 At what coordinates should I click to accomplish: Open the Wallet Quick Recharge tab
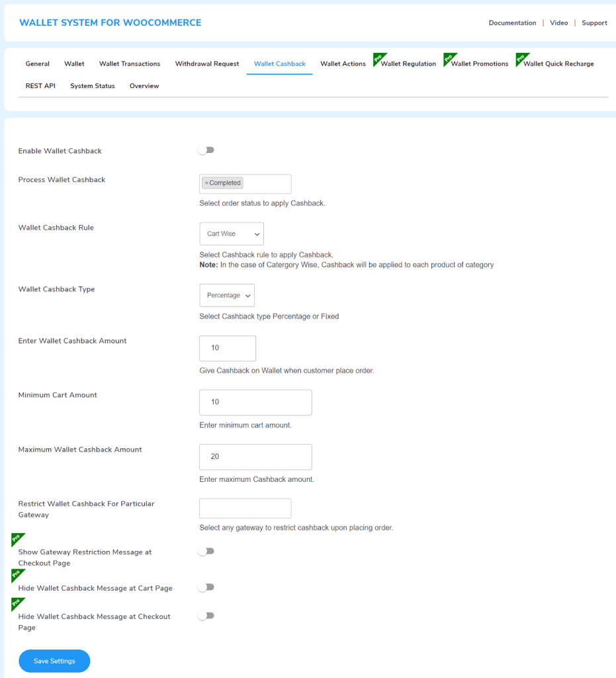558,64
